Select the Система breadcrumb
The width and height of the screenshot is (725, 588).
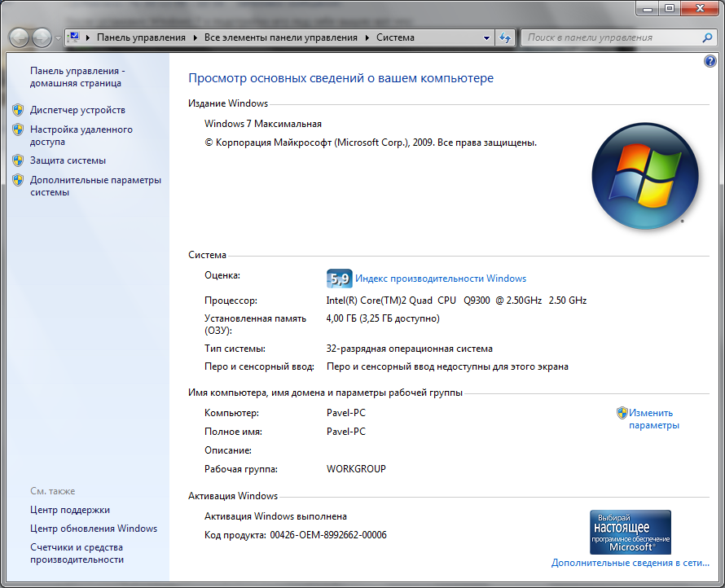(395, 37)
